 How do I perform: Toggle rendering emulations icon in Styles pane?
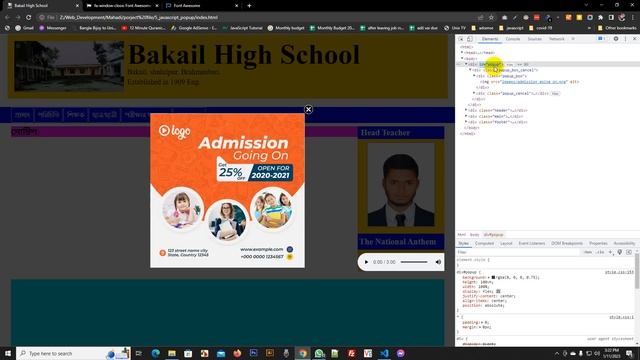(620, 252)
